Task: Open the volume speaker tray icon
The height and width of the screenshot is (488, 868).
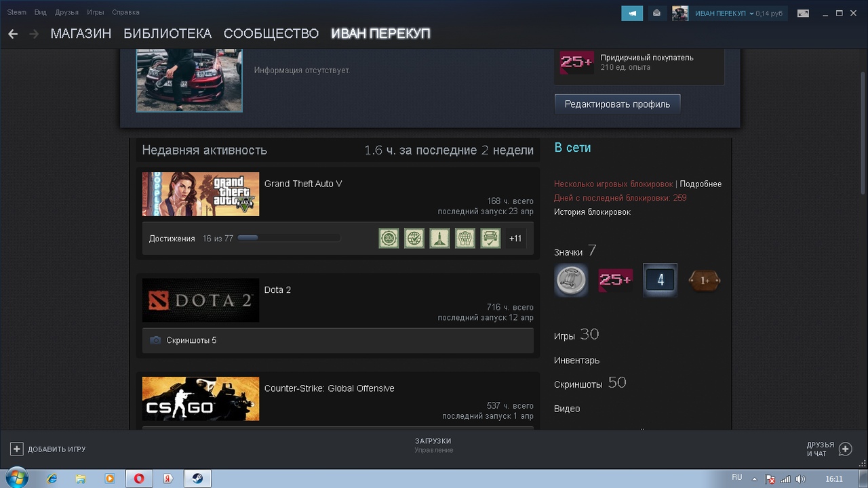Action: click(x=800, y=479)
